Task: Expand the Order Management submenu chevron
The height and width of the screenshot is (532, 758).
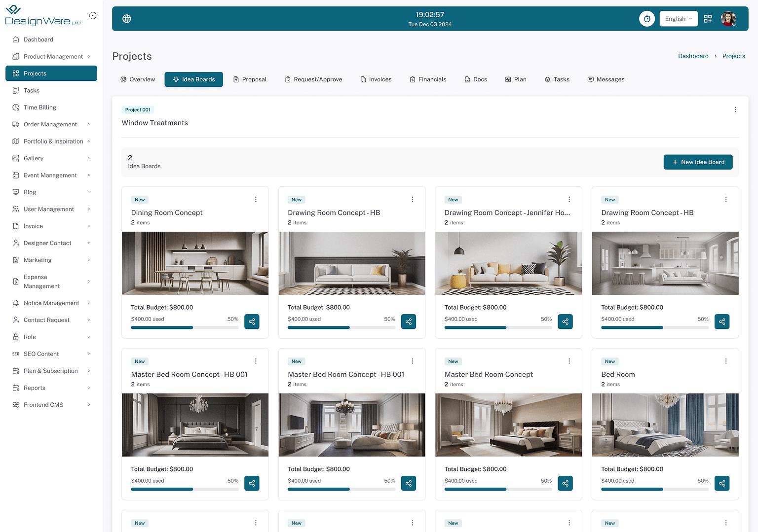Action: (x=89, y=125)
